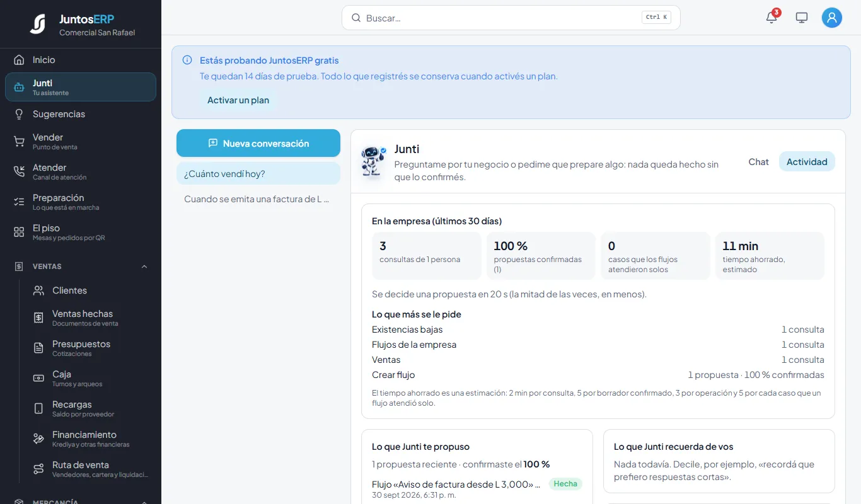This screenshot has height=504, width=861.
Task: Click the "Existencias bajas" row label
Action: point(407,329)
